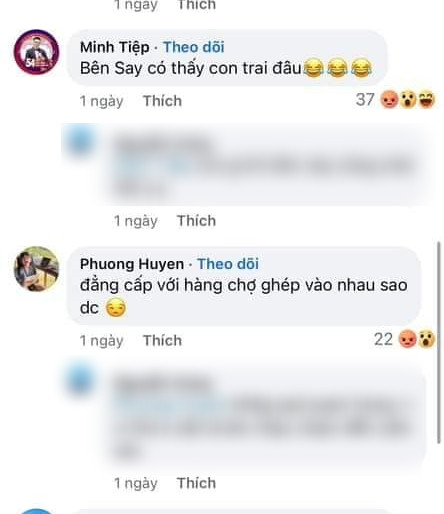444x514 pixels.
Task: Click Thích under the second blurred reply
Action: pyautogui.click(x=196, y=483)
